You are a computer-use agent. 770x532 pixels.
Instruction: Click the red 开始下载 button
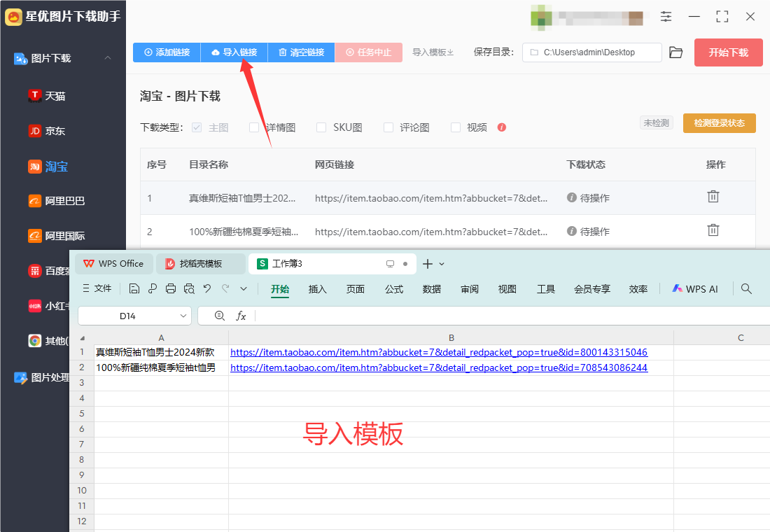728,52
